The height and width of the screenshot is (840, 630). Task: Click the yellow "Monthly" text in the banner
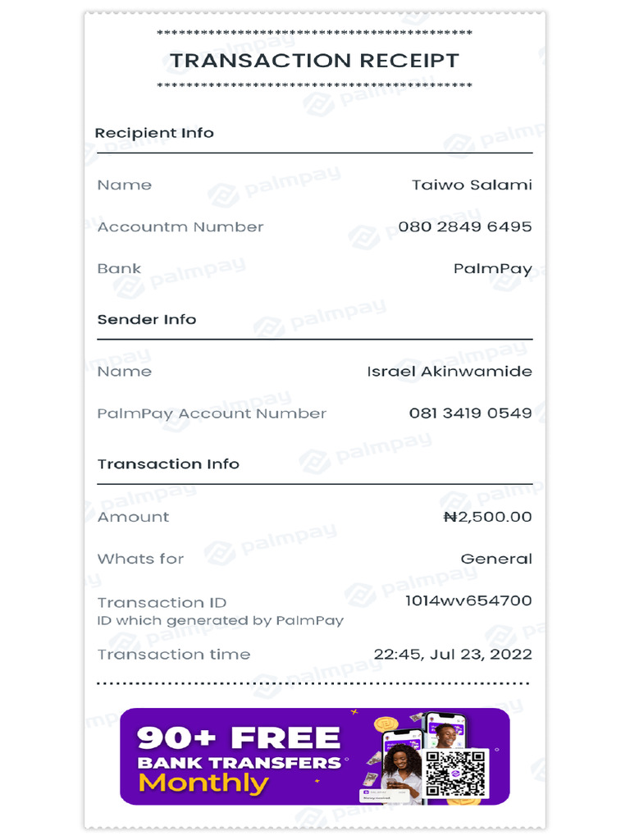point(203,783)
